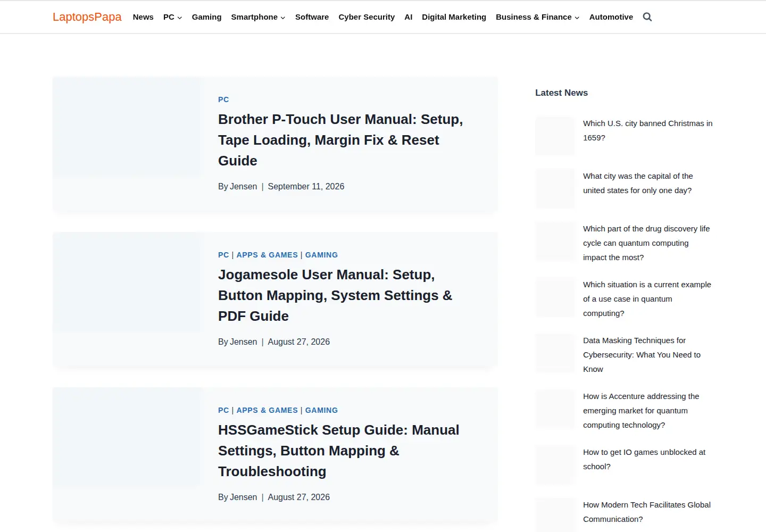Click PC category above Jogamesole article
Viewport: 766px width, 532px height.
click(x=223, y=255)
